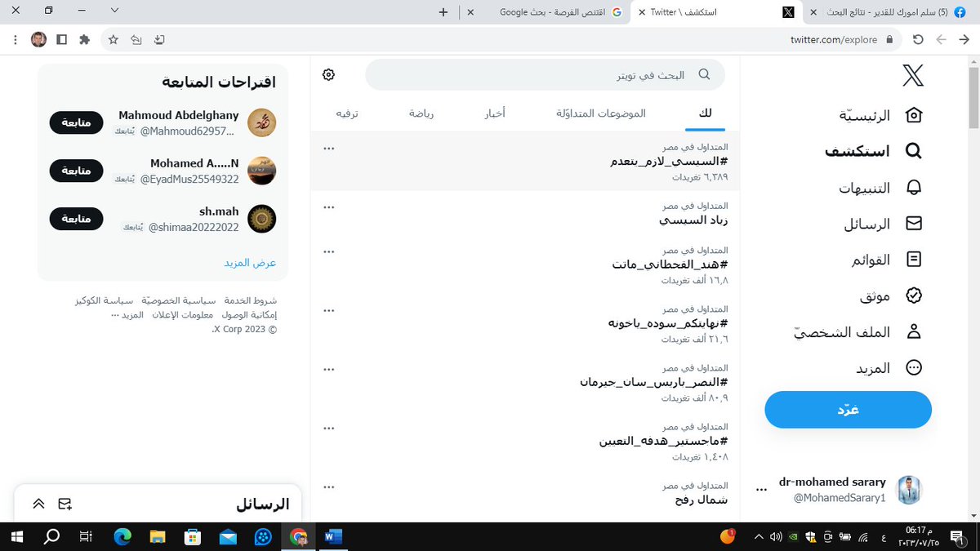Open Verified (موثق) in the sidebar

pyautogui.click(x=891, y=295)
